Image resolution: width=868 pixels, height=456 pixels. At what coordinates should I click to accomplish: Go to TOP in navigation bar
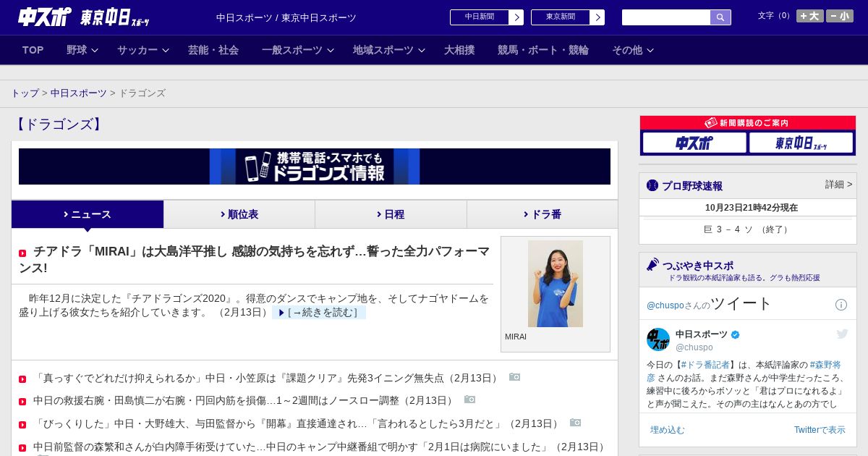[x=33, y=50]
